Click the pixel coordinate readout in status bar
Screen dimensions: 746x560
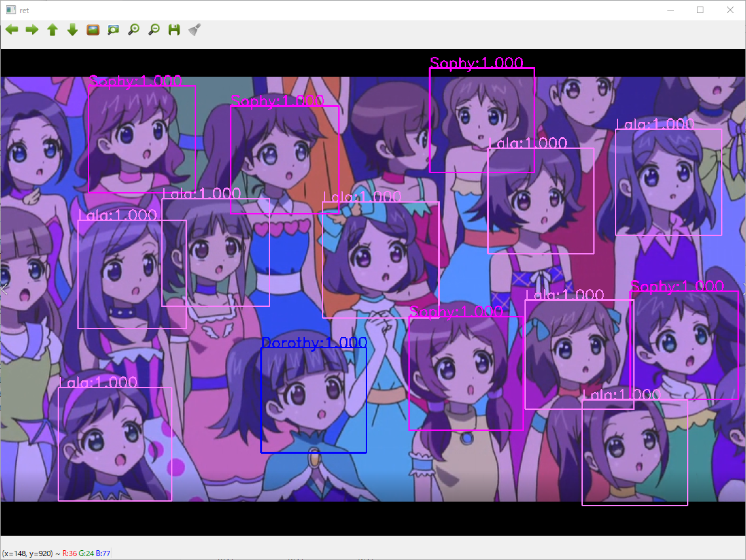(28, 553)
